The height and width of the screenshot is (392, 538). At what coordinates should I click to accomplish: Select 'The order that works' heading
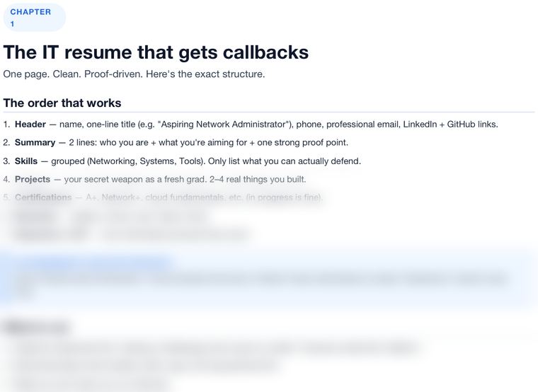tap(62, 103)
